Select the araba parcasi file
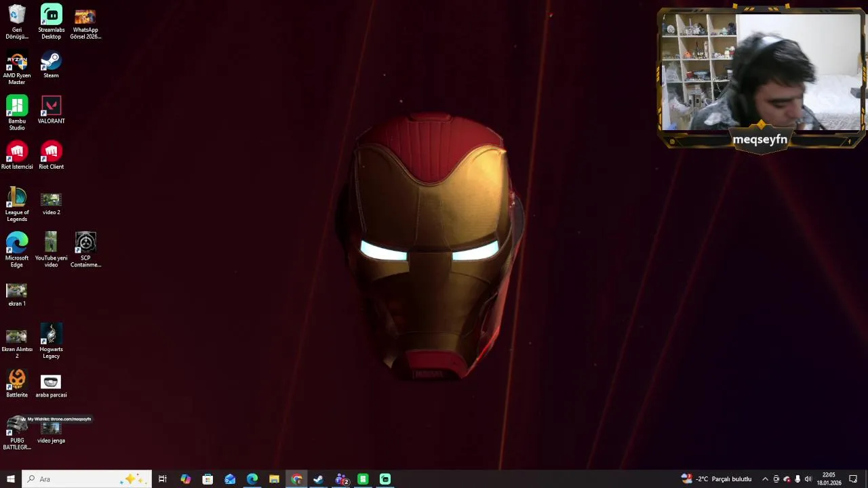 [51, 386]
